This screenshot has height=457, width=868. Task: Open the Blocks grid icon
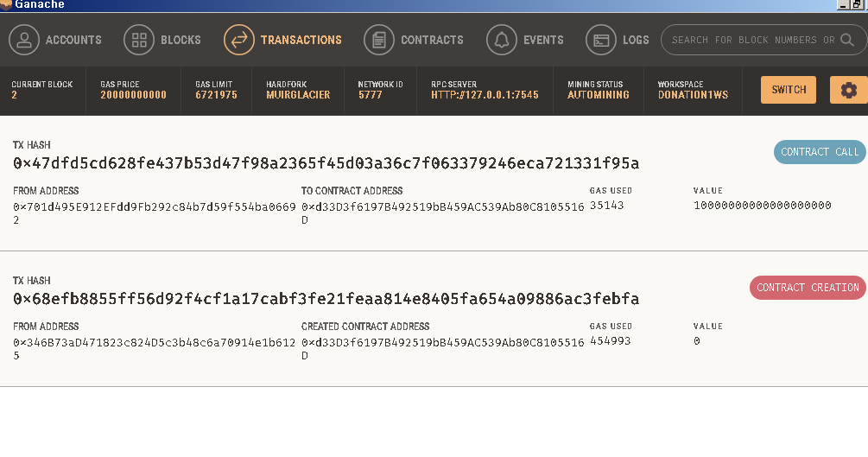[x=139, y=40]
